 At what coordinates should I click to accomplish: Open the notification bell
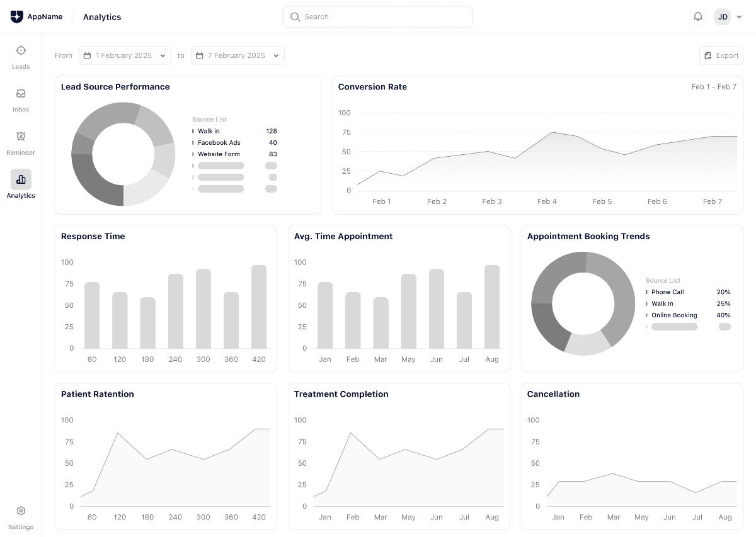[698, 16]
